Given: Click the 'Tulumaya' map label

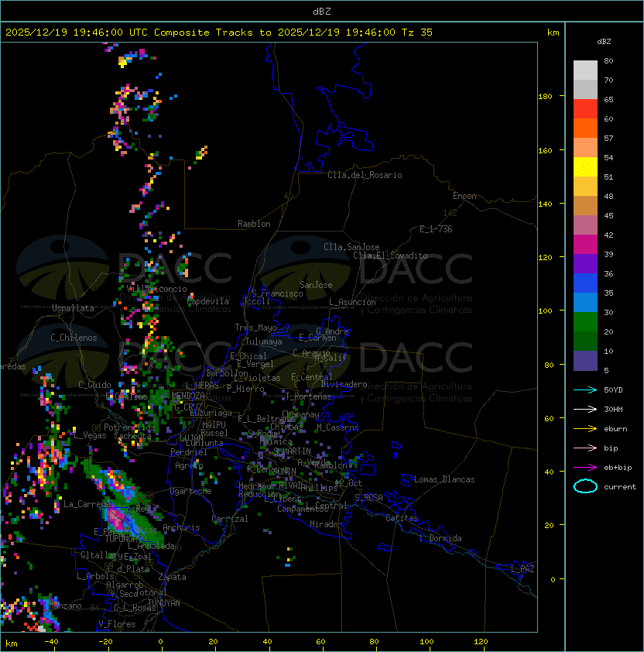Looking at the screenshot, I should (x=264, y=341).
